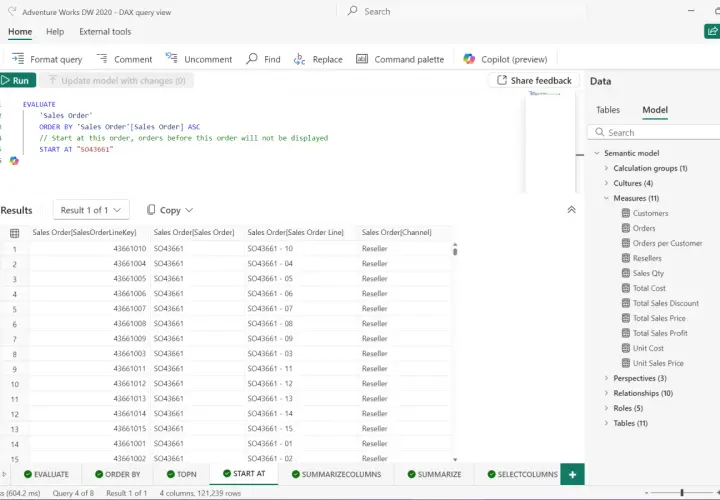Click Update model with changes (0)

pos(117,80)
